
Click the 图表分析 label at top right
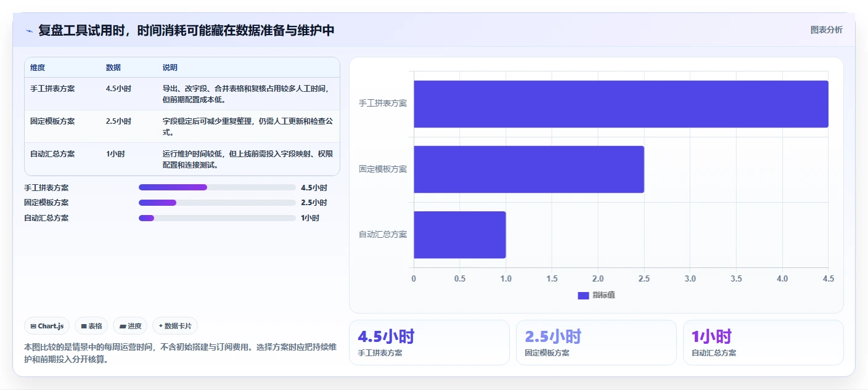[826, 30]
